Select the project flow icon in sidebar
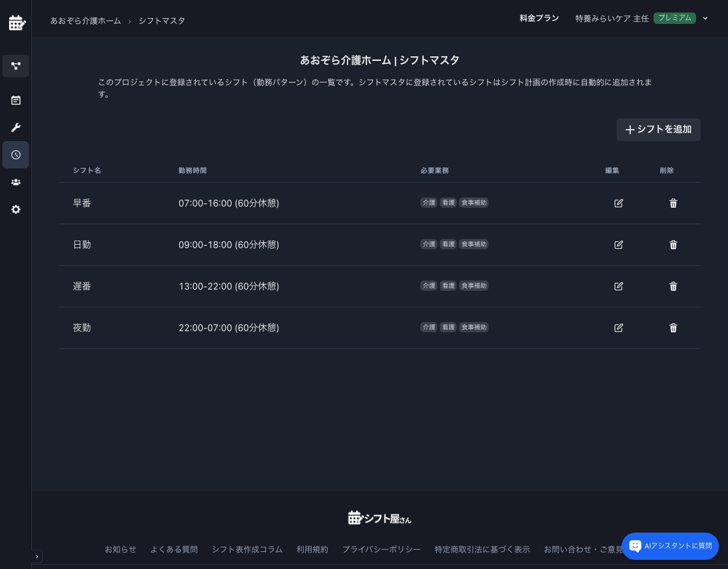 15,66
